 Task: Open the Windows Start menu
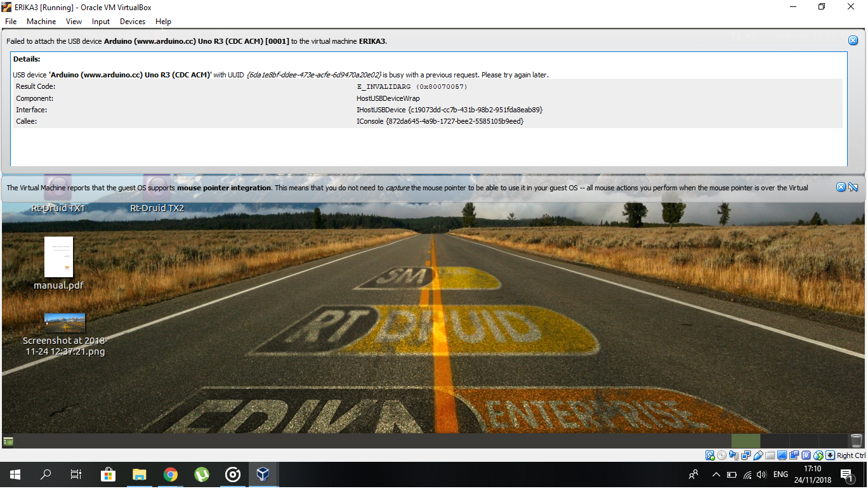(15, 475)
